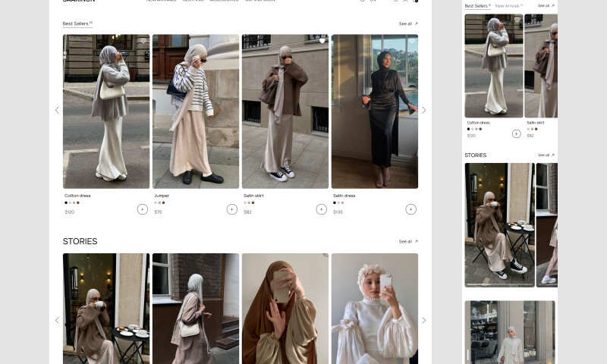Switch to New Arrivals tab in mobile preview

(508, 6)
